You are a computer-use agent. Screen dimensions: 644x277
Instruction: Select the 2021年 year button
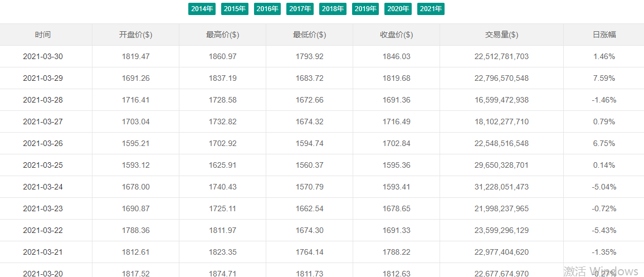431,8
